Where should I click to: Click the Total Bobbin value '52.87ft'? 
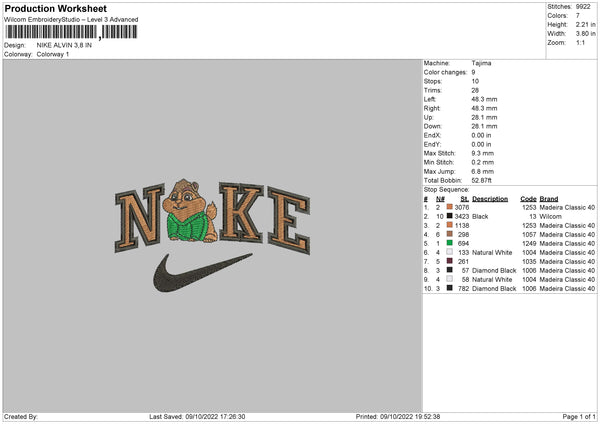pos(481,180)
